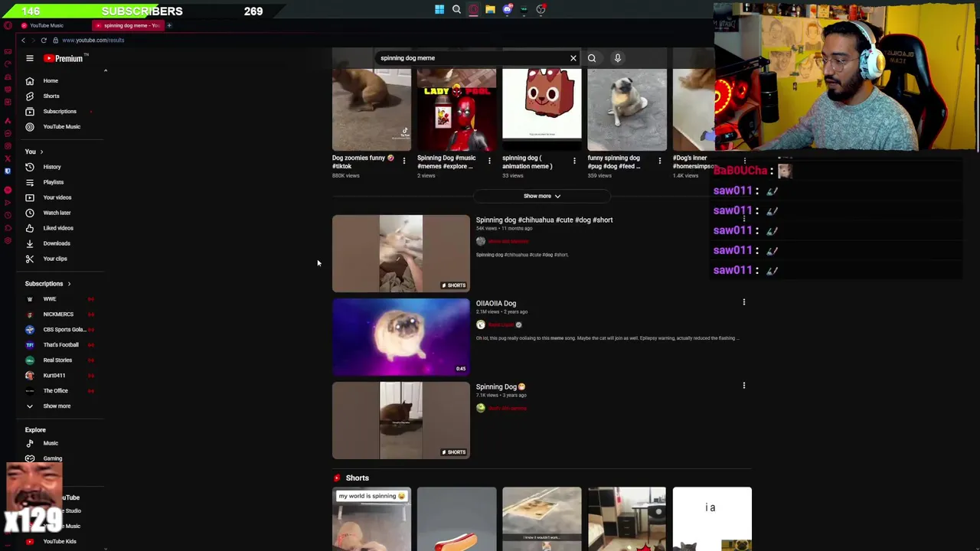Open watch History

click(x=54, y=167)
